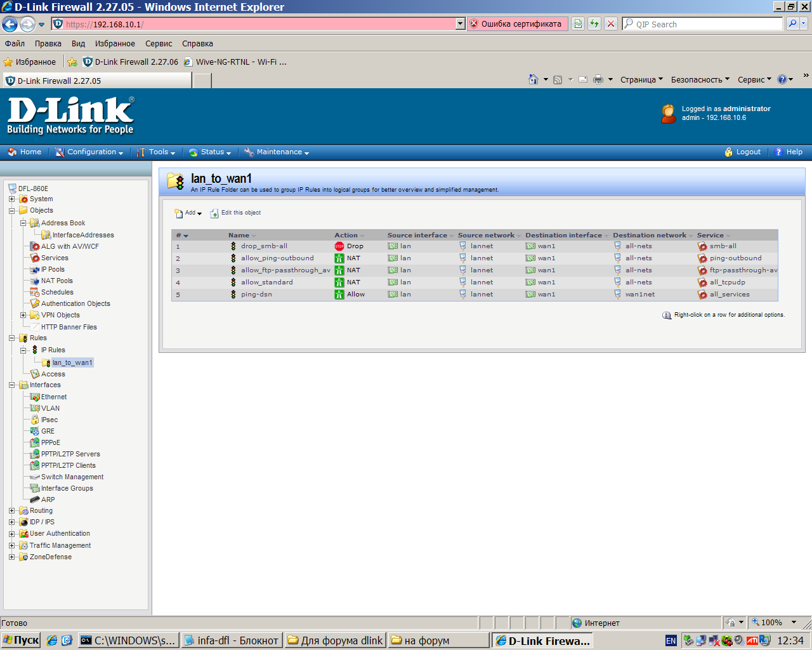
Task: Open infa-dfl Блокнот taskbar window
Action: click(x=232, y=640)
